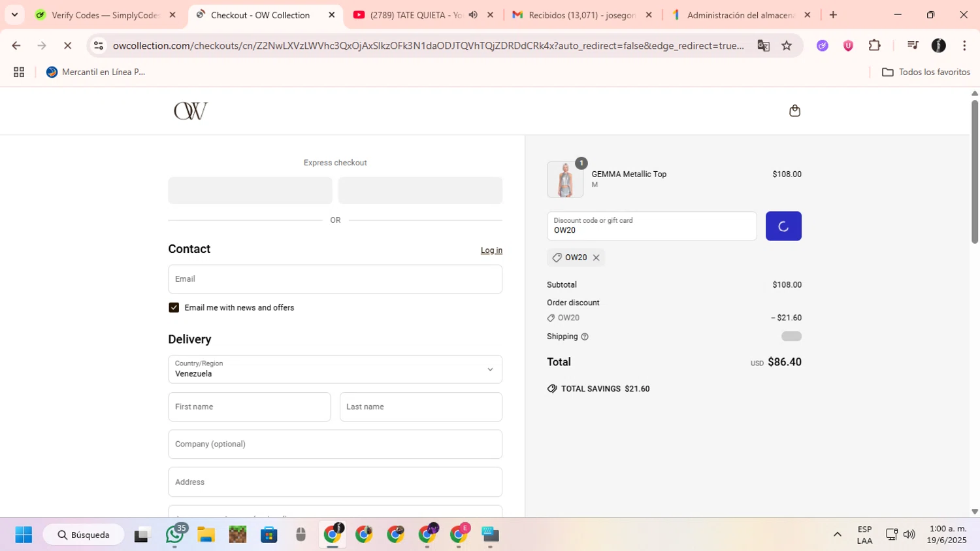Open the tab search dropdown arrow

(x=14, y=15)
